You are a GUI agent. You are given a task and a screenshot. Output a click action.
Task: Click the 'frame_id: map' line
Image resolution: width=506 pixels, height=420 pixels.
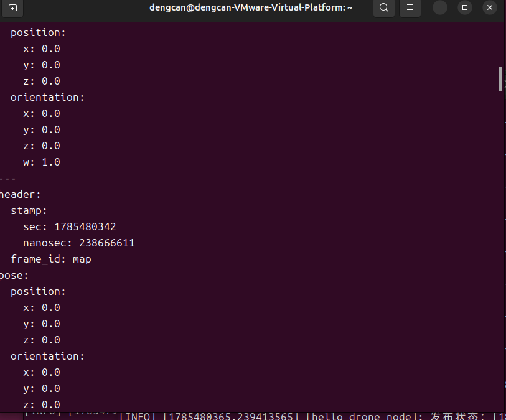pyautogui.click(x=51, y=259)
